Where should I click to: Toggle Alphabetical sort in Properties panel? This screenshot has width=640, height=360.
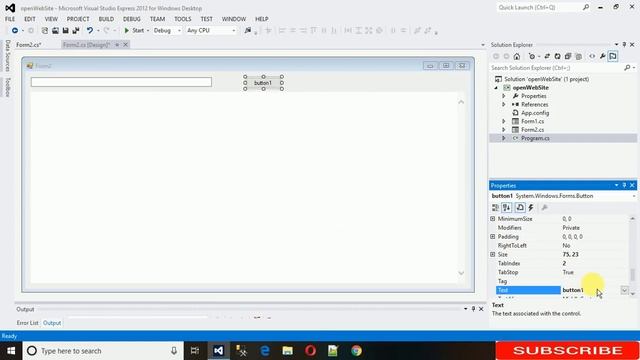pyautogui.click(x=507, y=208)
